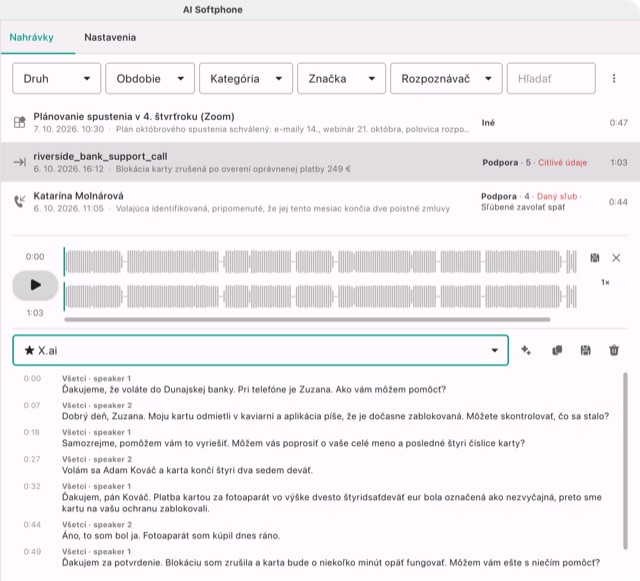
Task: Click the Hľadať search field
Action: click(x=551, y=78)
